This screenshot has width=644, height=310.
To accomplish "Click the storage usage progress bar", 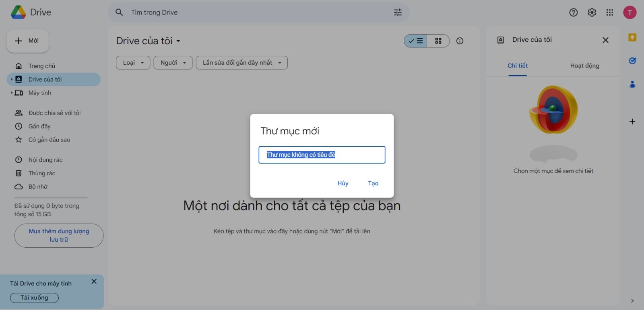I will click(x=51, y=197).
